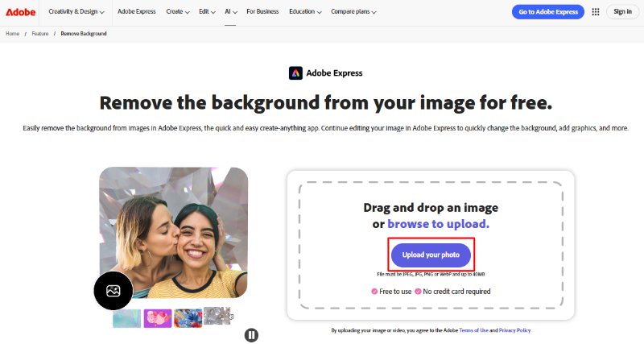Click the file format requirement text
This screenshot has width=644, height=344.
click(x=431, y=274)
